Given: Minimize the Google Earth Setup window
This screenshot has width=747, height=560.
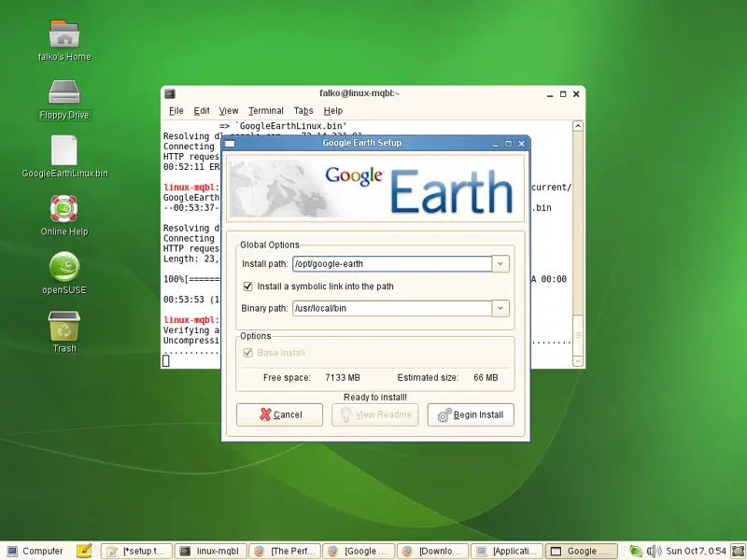Looking at the screenshot, I should pos(495,144).
